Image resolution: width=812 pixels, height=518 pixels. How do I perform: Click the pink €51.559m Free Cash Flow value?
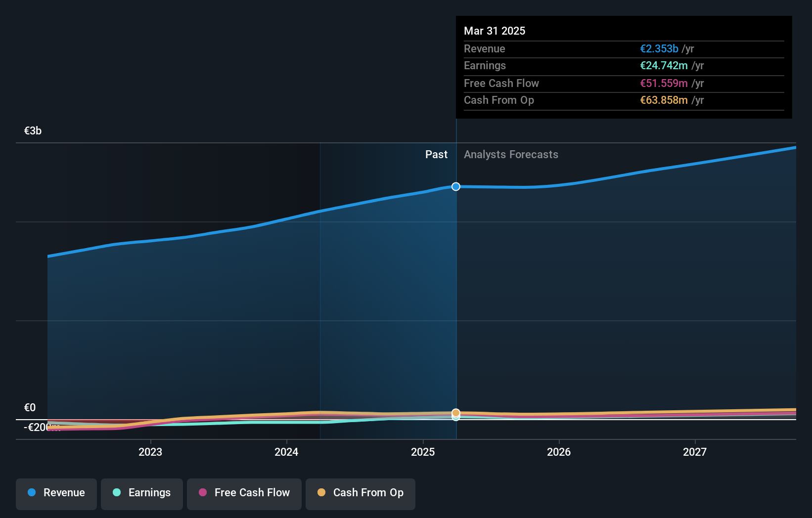click(663, 83)
